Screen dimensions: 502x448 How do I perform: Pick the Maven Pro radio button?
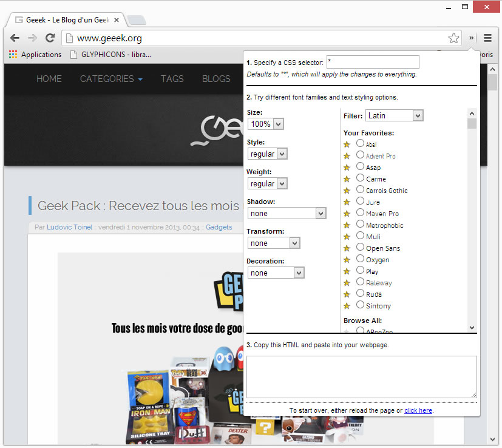click(360, 212)
